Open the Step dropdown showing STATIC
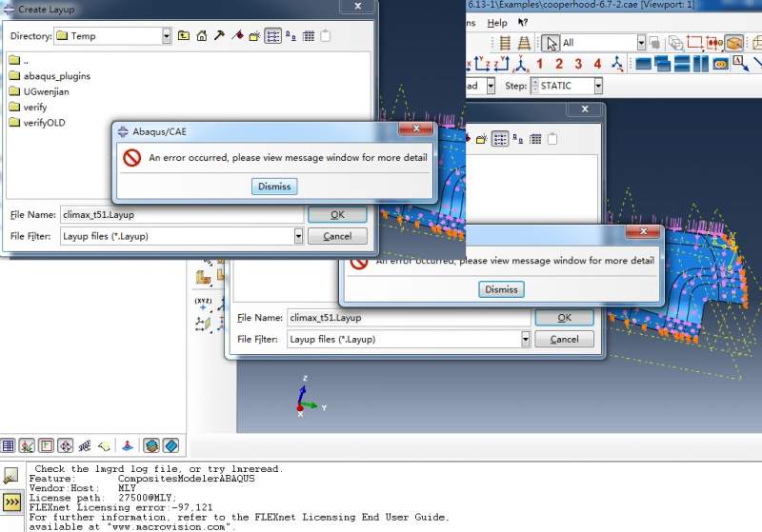762x532 pixels. tap(598, 86)
